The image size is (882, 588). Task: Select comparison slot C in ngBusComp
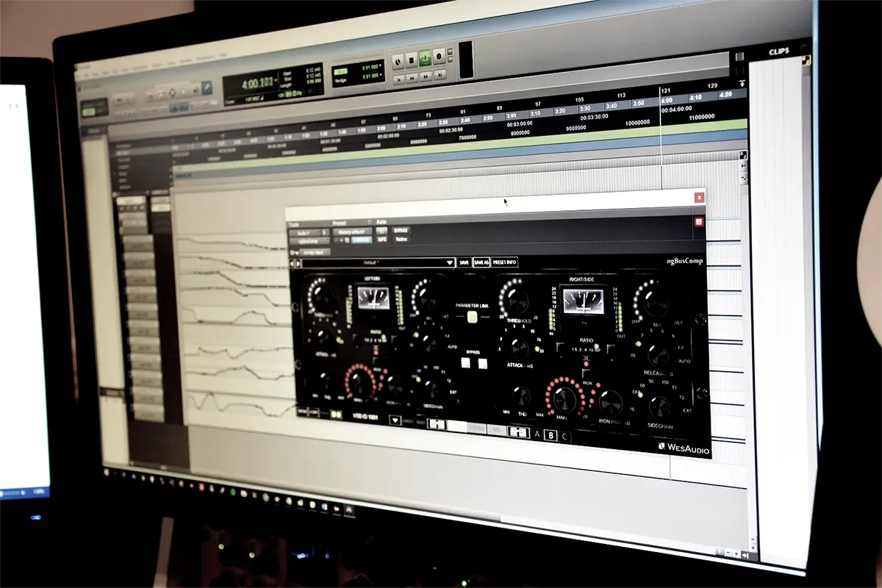coord(564,437)
